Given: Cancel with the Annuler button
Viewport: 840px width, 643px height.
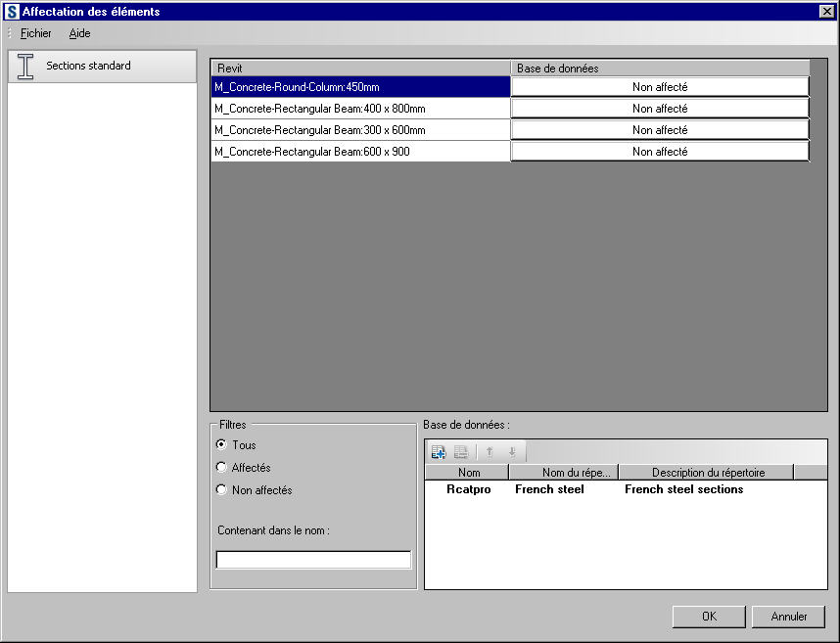Looking at the screenshot, I should [788, 617].
